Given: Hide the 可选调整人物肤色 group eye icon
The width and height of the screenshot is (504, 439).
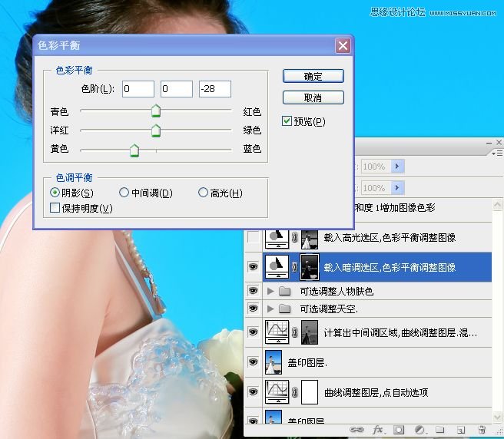Looking at the screenshot, I should [254, 291].
